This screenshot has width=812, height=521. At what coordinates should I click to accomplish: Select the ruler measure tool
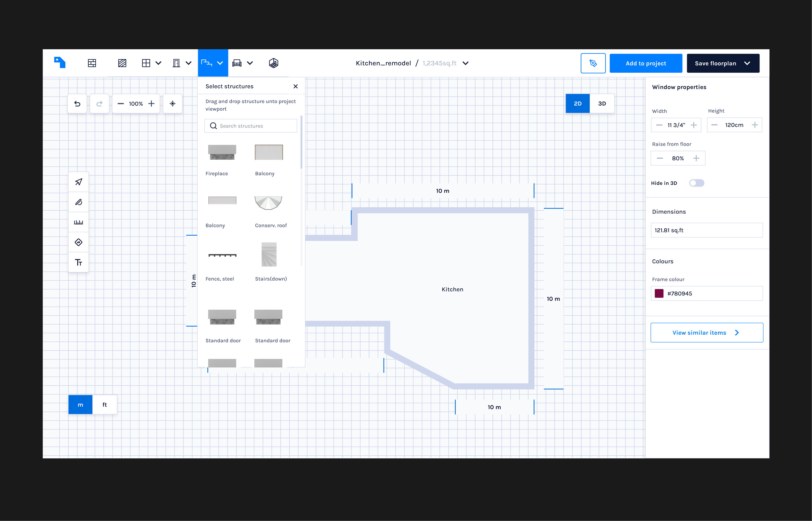[x=78, y=222]
